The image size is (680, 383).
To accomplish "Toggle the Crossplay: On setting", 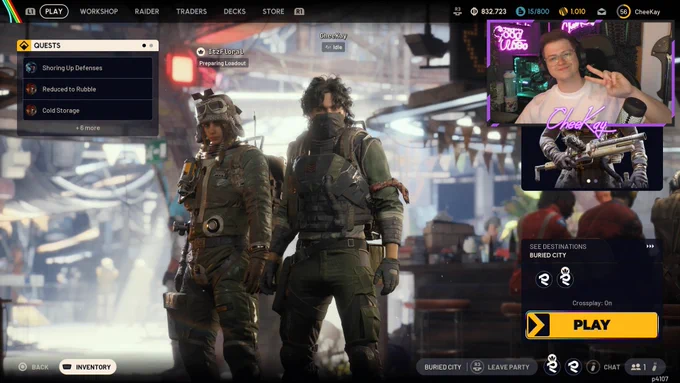I will [592, 303].
